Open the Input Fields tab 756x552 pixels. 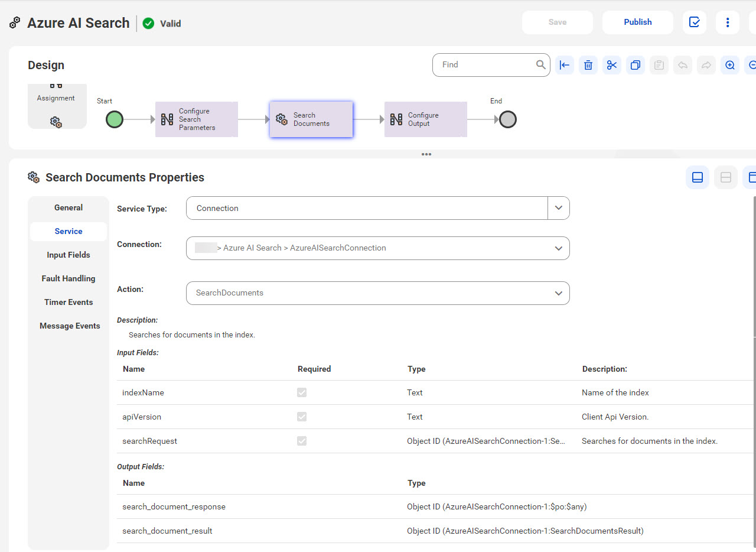click(69, 255)
